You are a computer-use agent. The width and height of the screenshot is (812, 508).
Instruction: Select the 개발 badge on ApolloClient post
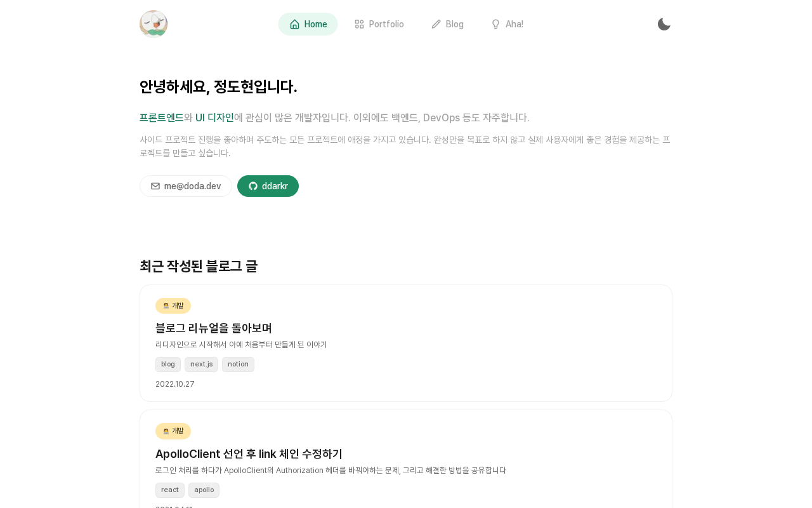pos(173,431)
